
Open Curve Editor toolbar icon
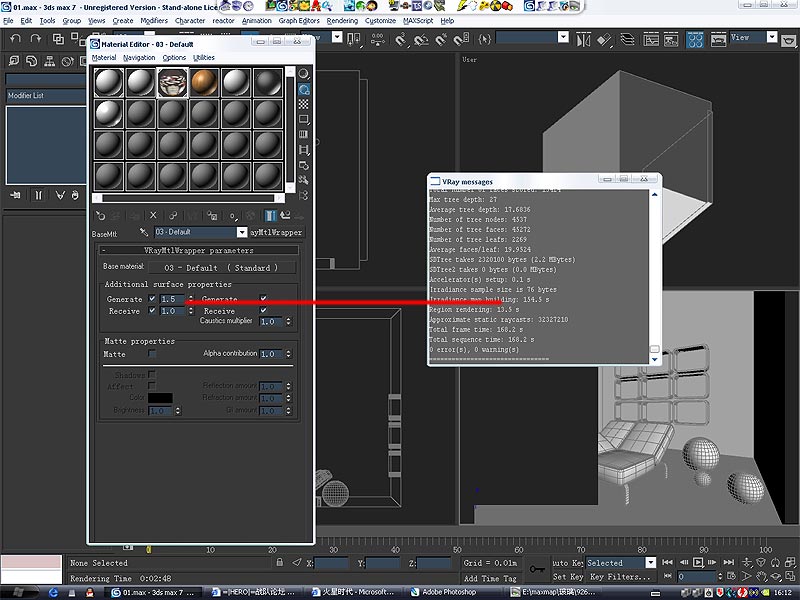click(651, 39)
